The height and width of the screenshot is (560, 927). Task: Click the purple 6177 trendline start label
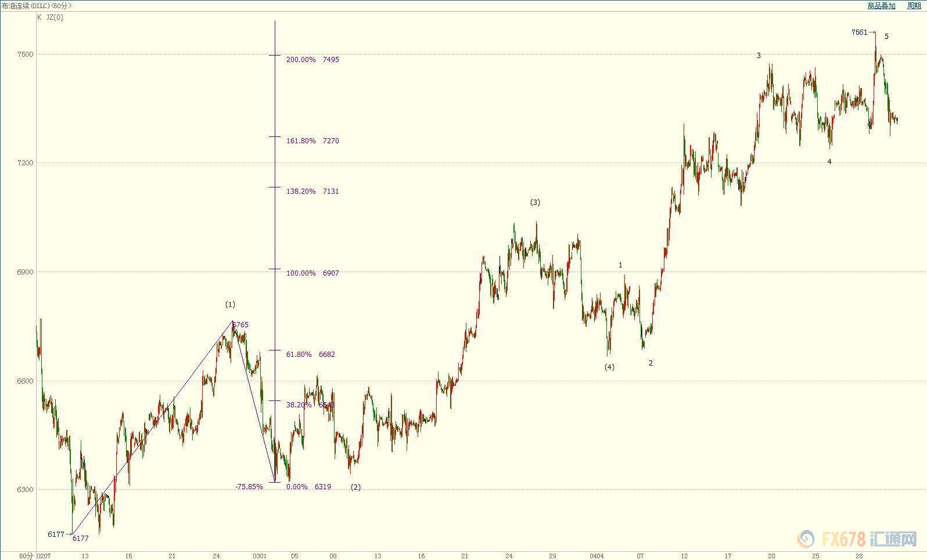(81, 539)
